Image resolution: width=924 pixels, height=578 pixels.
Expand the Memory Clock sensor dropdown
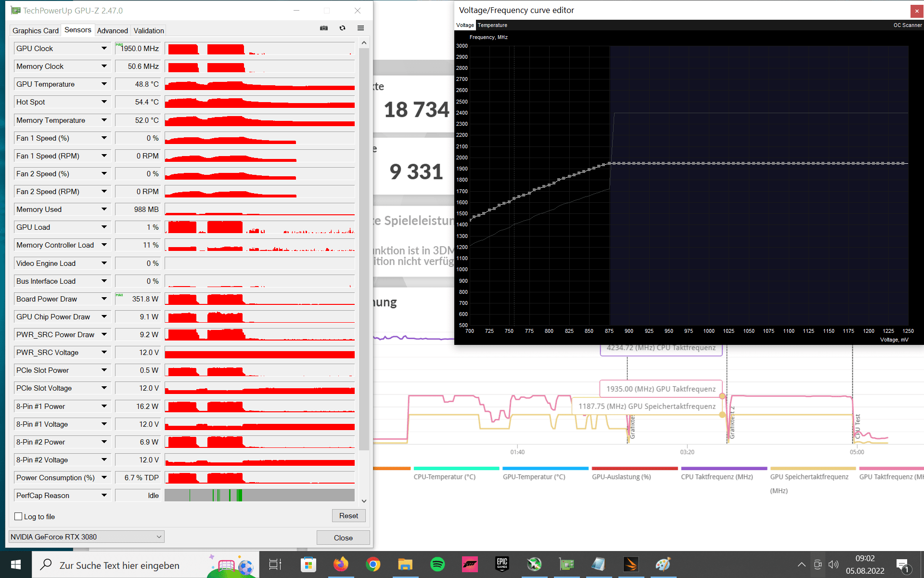(104, 66)
